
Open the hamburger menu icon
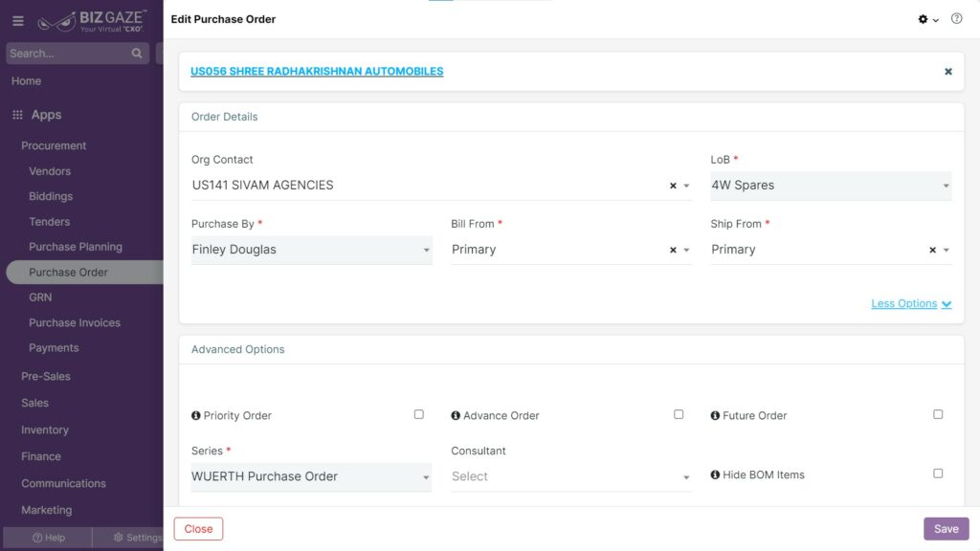(18, 21)
